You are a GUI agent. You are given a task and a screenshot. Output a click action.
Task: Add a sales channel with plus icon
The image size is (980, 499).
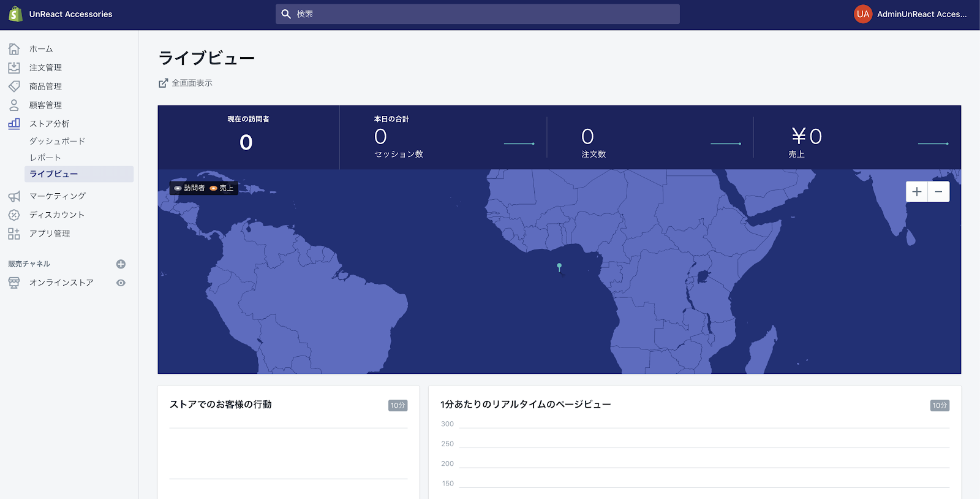(x=121, y=264)
